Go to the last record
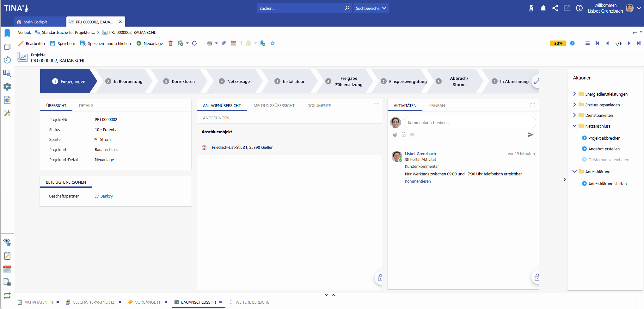Image resolution: width=644 pixels, height=309 pixels. pos(638,43)
